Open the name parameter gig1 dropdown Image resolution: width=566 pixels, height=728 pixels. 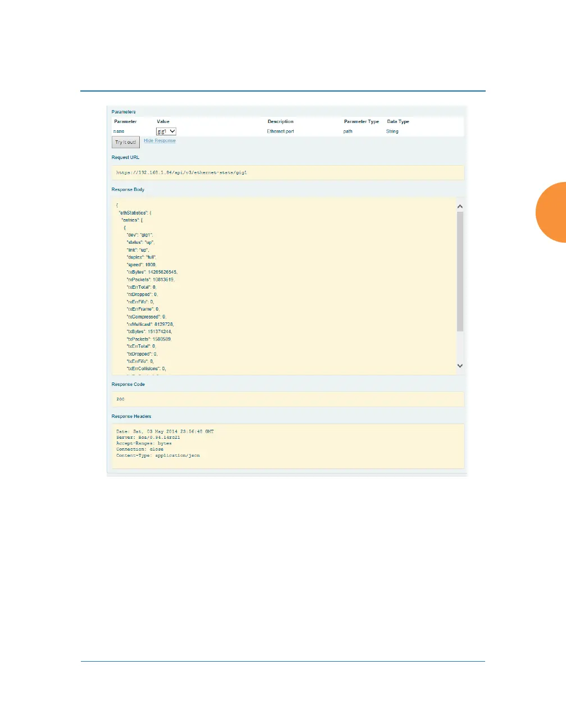[166, 131]
